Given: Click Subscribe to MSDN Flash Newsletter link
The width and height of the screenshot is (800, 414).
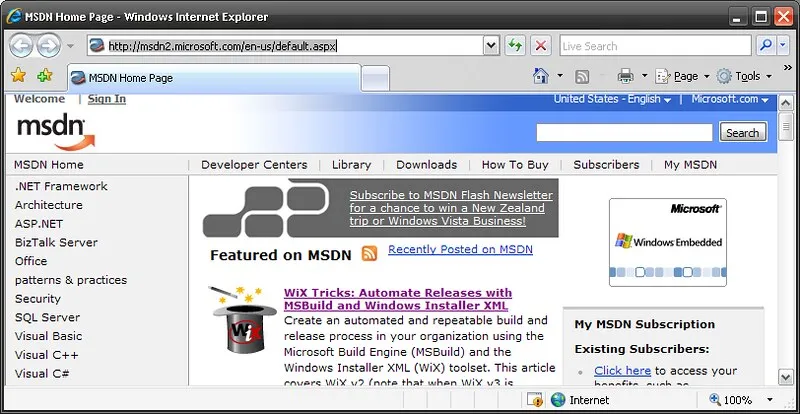Looking at the screenshot, I should pos(451,208).
